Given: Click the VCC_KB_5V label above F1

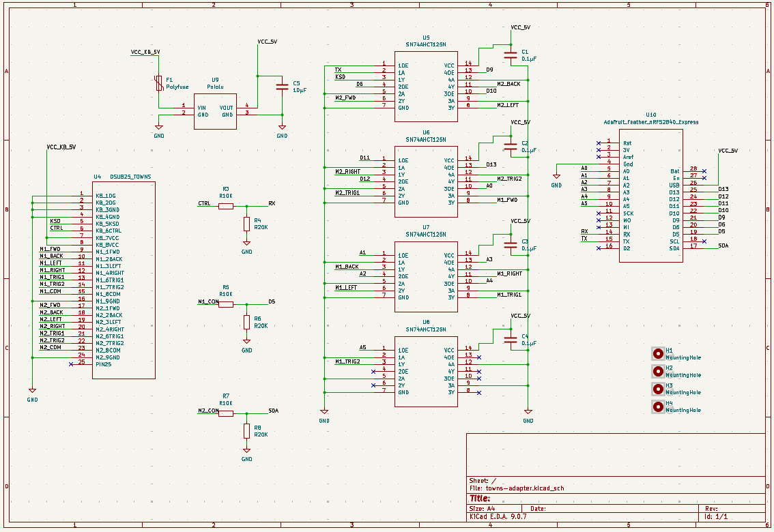Looking at the screenshot, I should tap(145, 53).
